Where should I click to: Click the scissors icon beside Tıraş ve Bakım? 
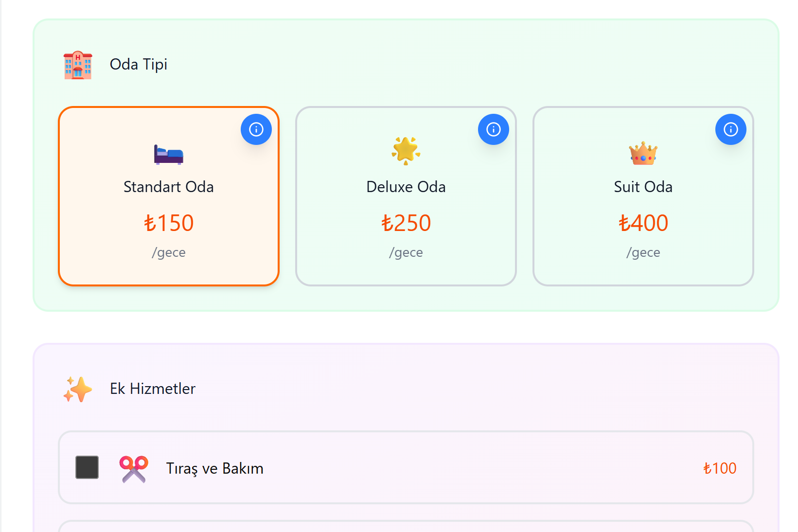(x=134, y=469)
